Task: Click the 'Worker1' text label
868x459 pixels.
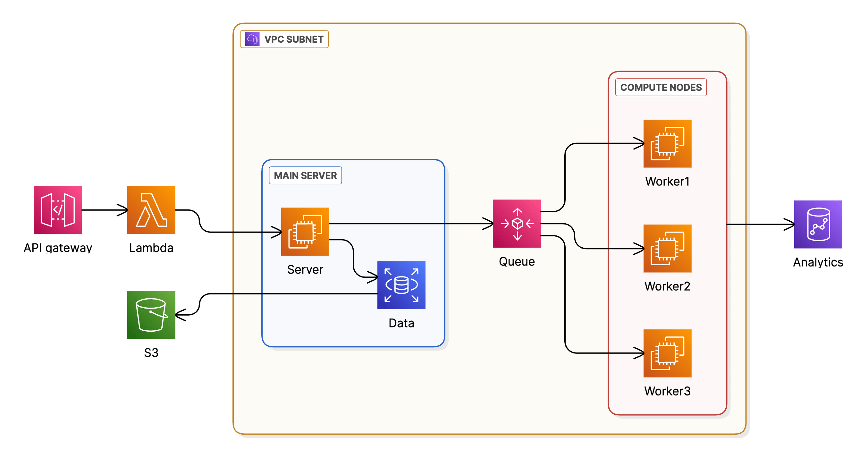Action: 668,181
